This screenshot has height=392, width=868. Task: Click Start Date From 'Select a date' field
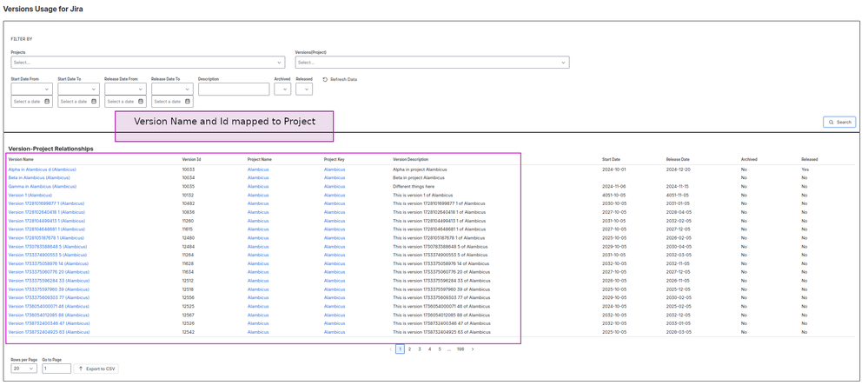coord(32,102)
